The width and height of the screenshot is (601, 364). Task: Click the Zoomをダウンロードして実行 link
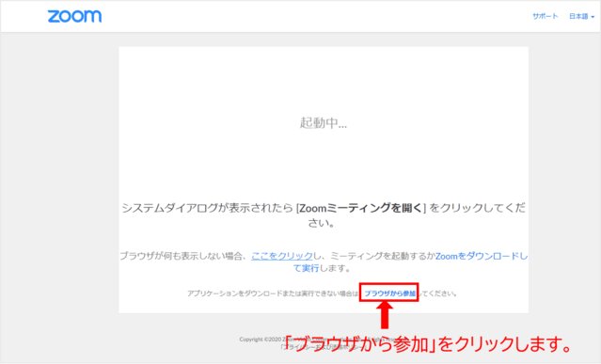[x=482, y=256]
